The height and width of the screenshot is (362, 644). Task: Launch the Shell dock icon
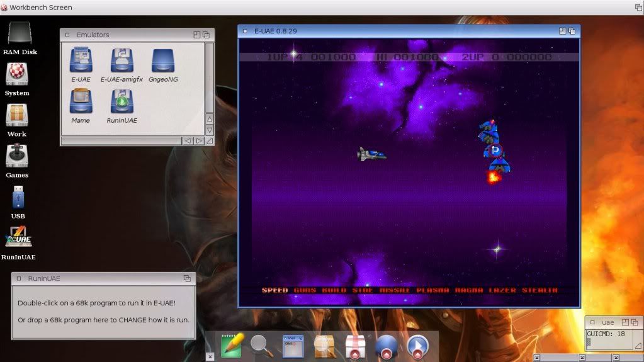293,346
